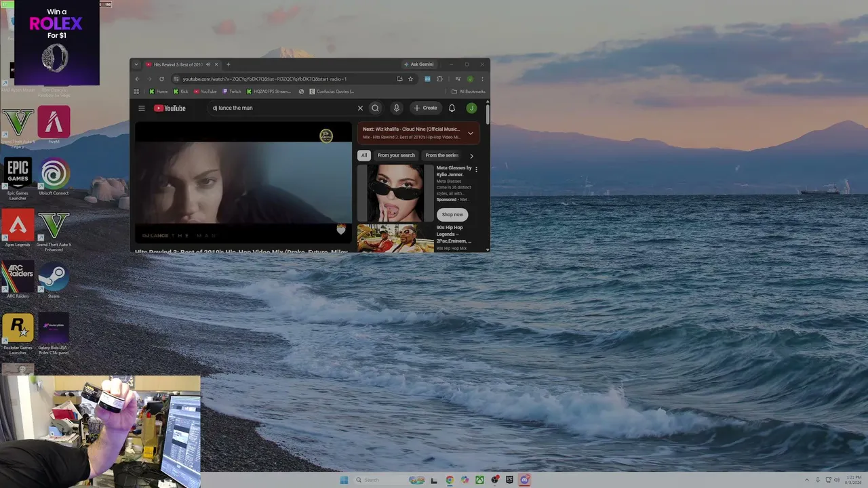The image size is (868, 488).
Task: Mute the Hits Rewind tab audio
Action: (x=208, y=64)
